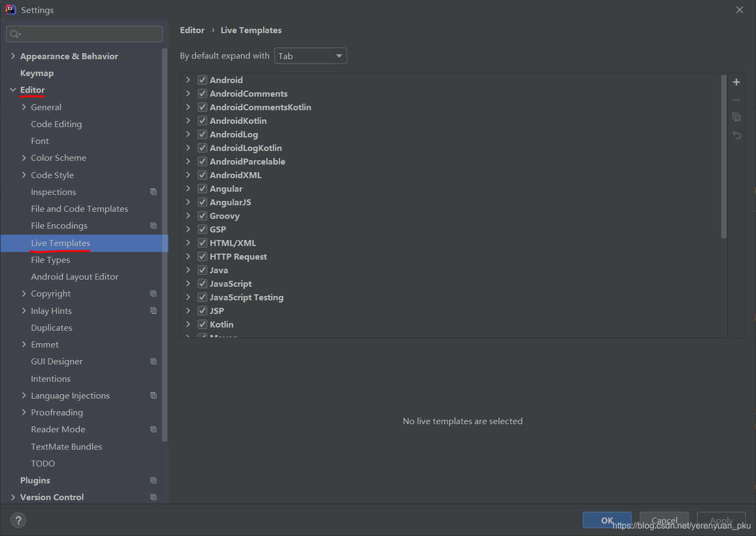Open Keymap settings page

pos(37,73)
